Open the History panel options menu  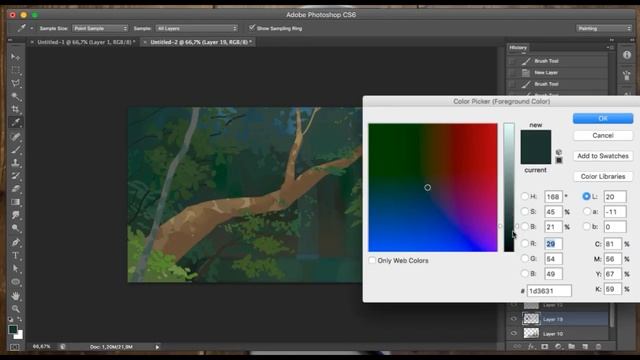point(611,48)
